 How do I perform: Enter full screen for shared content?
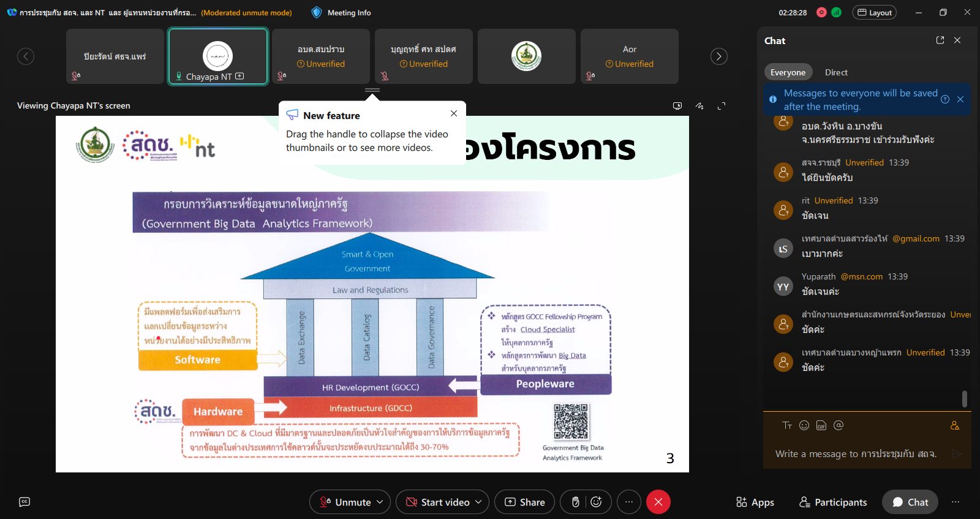(722, 106)
